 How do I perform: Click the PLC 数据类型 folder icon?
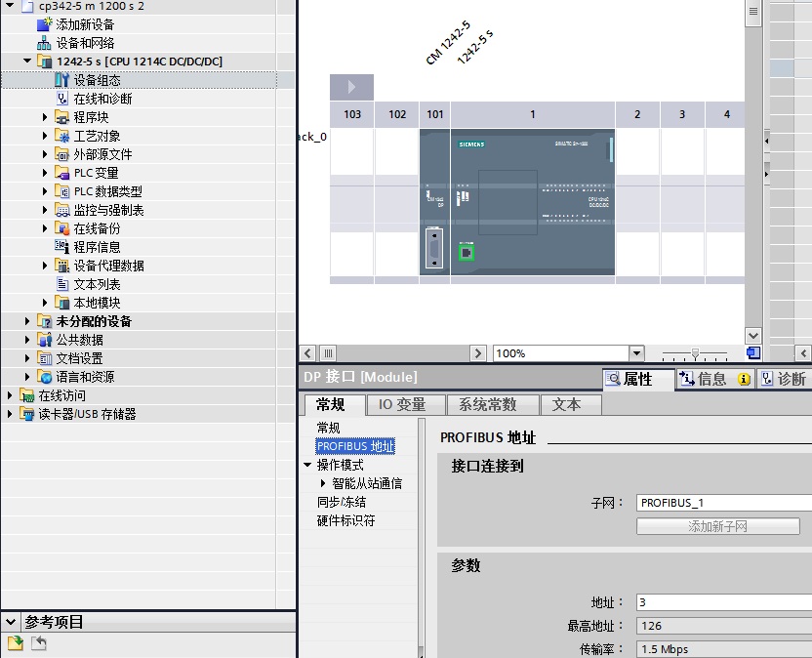(x=62, y=191)
